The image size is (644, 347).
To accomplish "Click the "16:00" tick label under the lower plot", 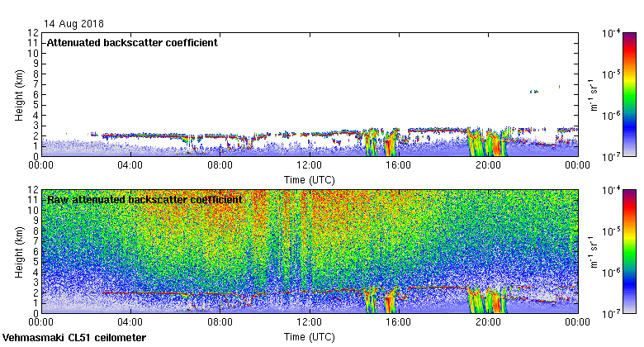I will click(399, 322).
